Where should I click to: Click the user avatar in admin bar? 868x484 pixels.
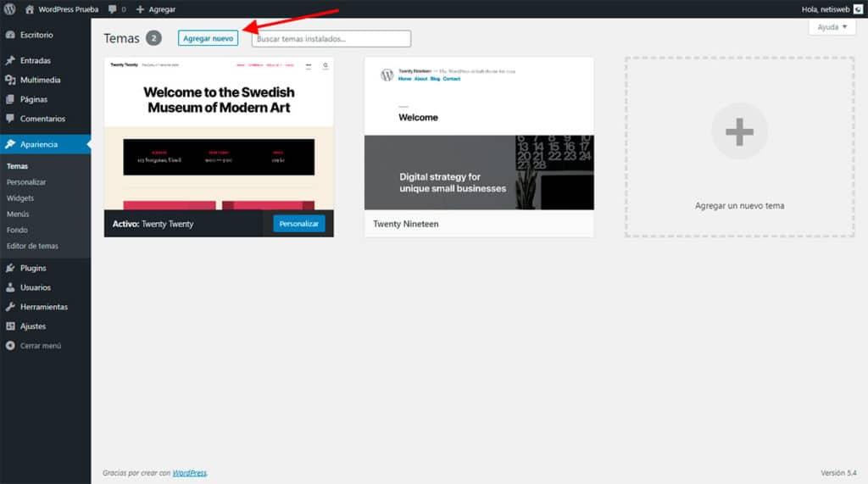[858, 8]
